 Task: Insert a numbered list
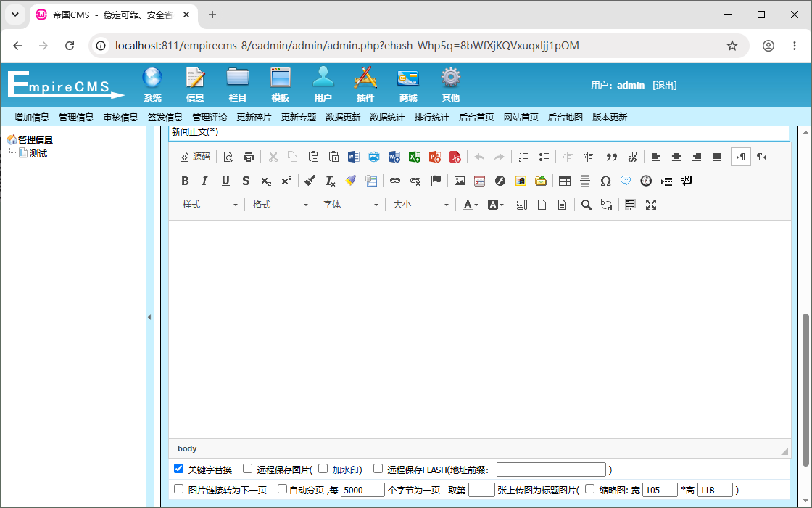tap(523, 157)
